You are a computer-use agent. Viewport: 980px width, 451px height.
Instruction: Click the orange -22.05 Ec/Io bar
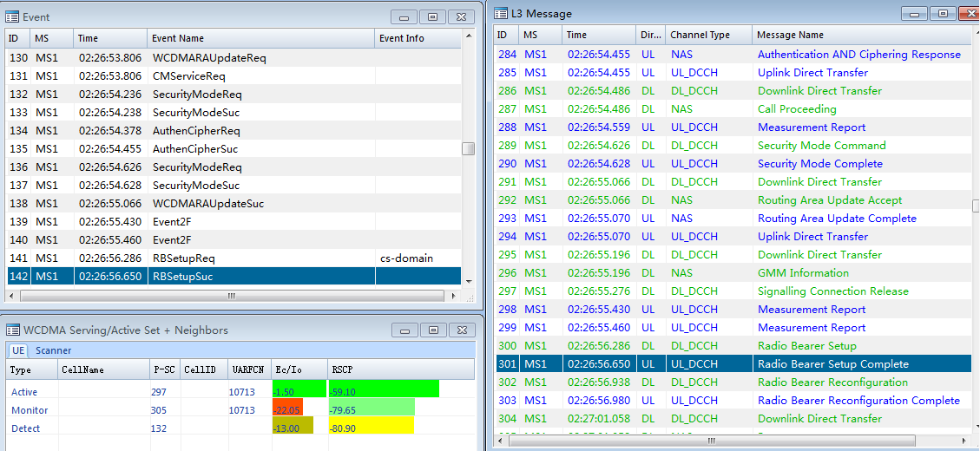[287, 408]
